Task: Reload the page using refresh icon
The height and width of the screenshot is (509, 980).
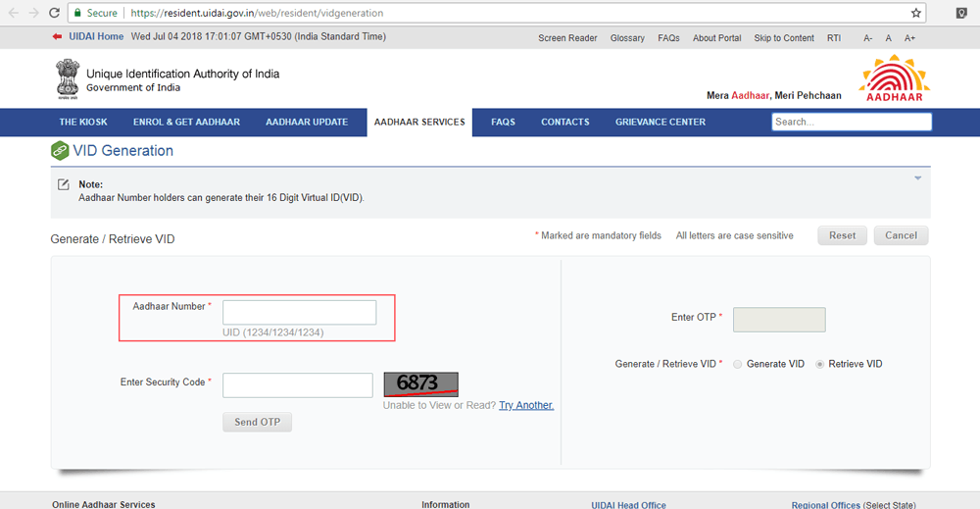Action: click(57, 13)
